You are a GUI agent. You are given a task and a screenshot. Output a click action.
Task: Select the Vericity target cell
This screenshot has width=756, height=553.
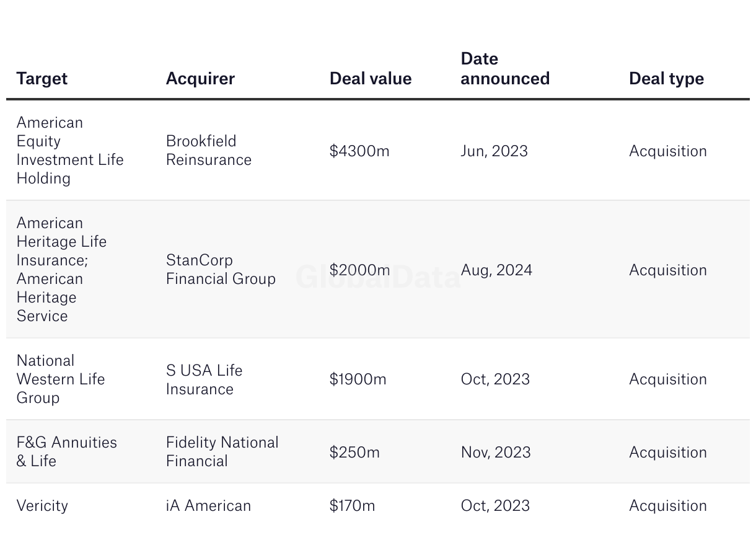tap(42, 506)
